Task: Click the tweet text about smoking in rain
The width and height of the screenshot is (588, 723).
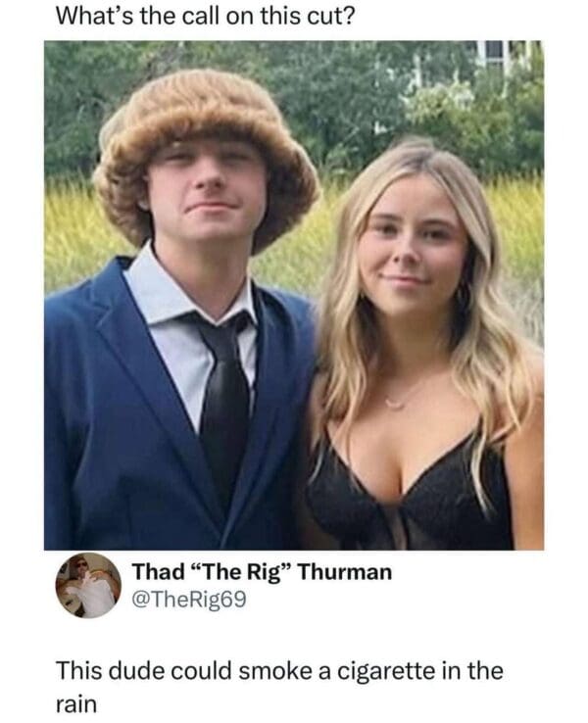Action: (279, 688)
